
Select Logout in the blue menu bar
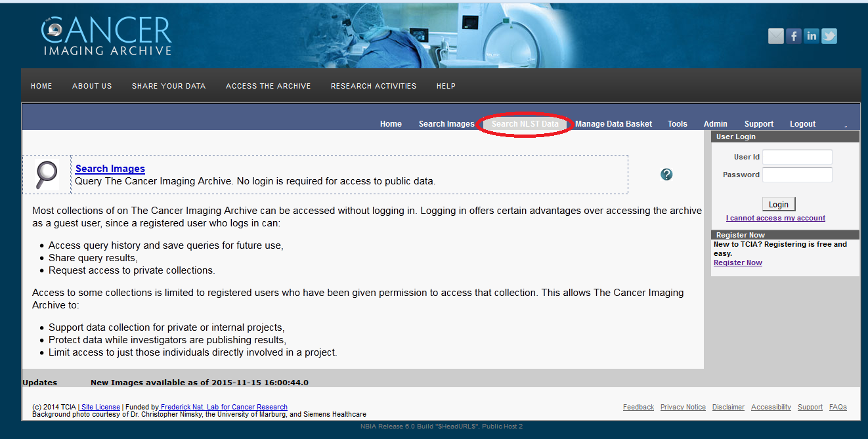[x=803, y=124]
